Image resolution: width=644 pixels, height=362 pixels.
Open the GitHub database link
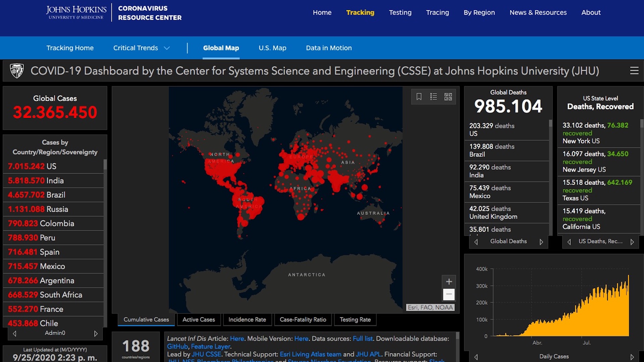pyautogui.click(x=177, y=347)
